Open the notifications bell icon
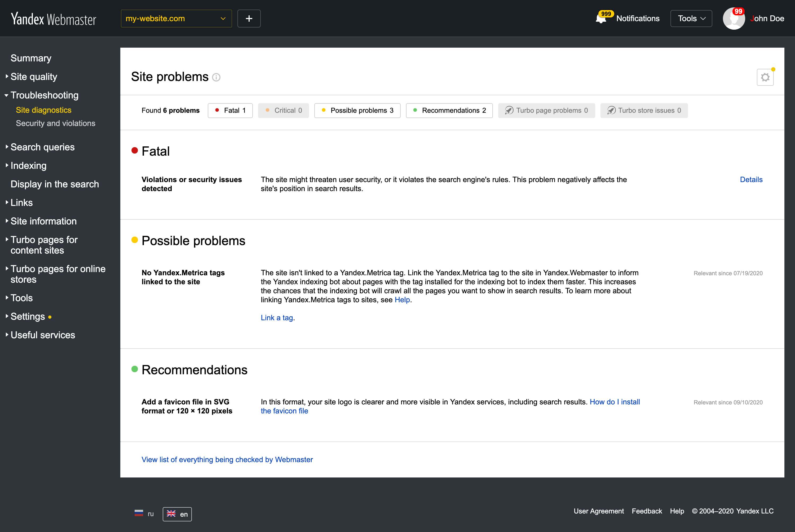This screenshot has height=532, width=795. click(601, 18)
